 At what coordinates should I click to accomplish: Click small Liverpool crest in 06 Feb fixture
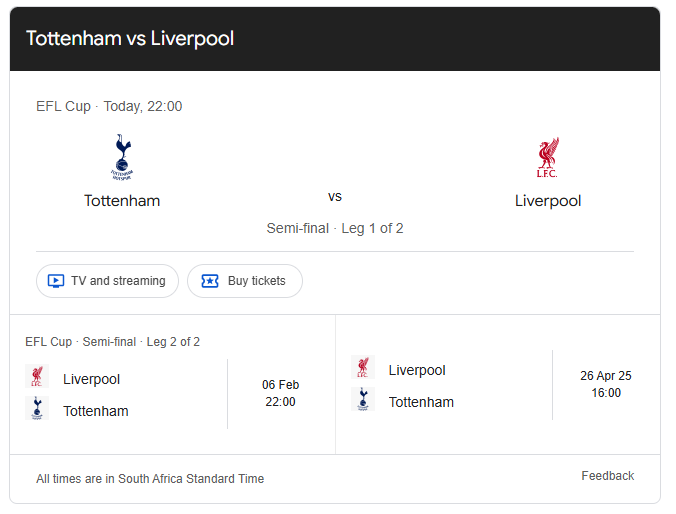(37, 376)
